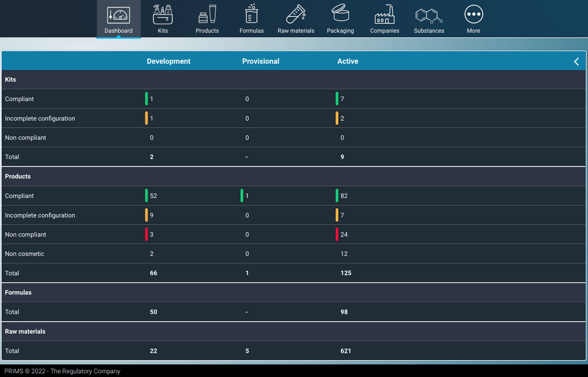The image size is (588, 377).
Task: Open the Kits section icon
Action: pyautogui.click(x=163, y=15)
